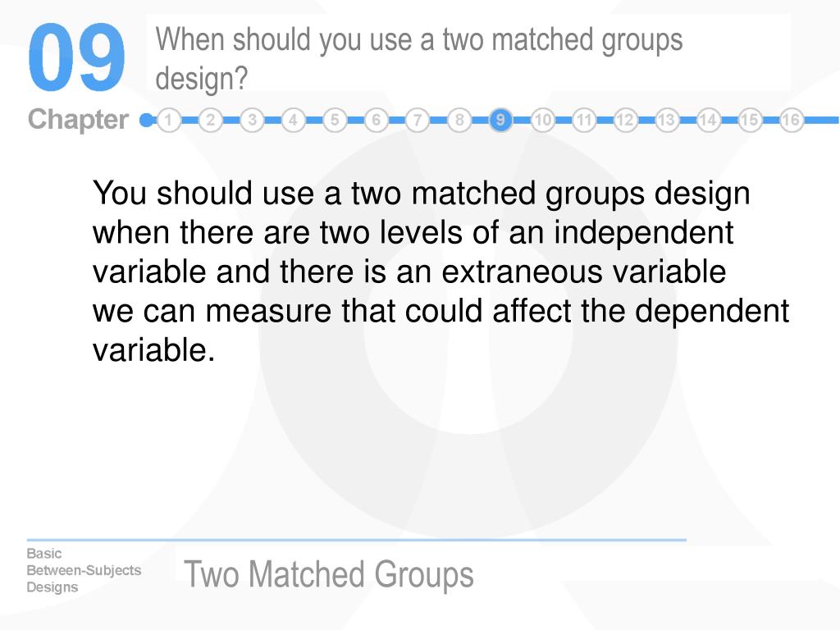Click the large 09 chapter number

click(76, 57)
